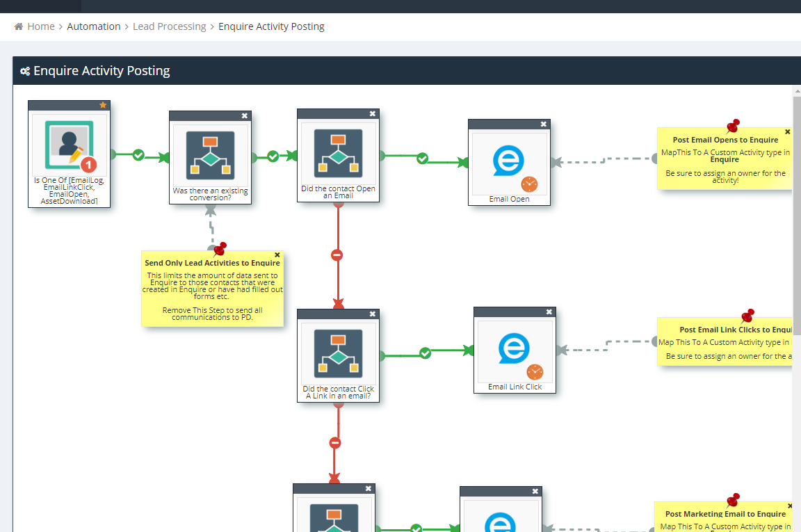Screen dimensions: 801x532
Task: Click the scrollbar up arrow on the canvas
Action: (798, 91)
